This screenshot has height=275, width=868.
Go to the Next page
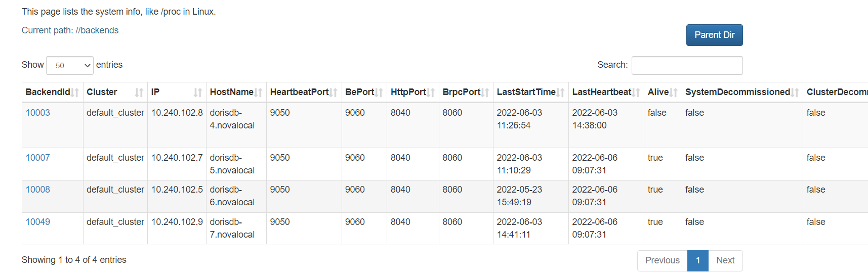725,260
